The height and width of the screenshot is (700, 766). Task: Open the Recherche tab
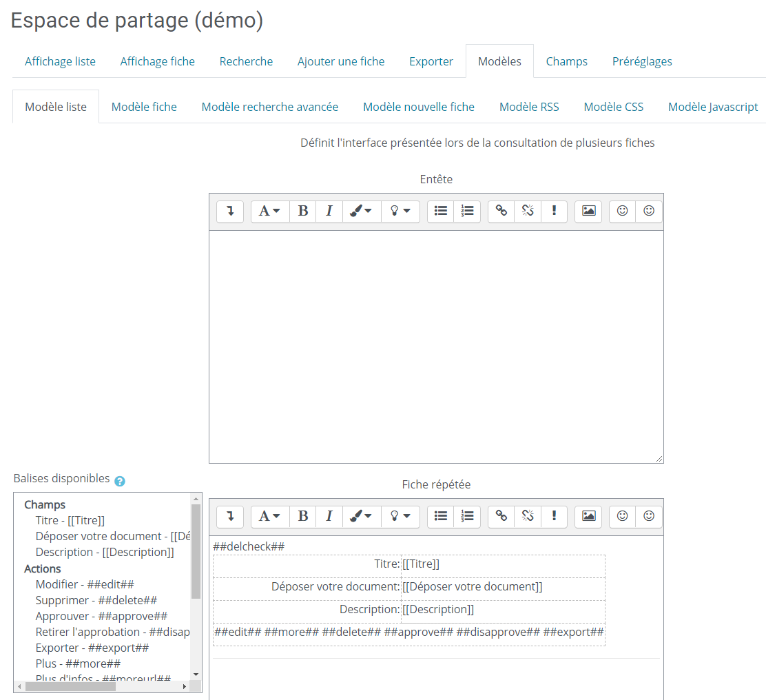(x=246, y=61)
